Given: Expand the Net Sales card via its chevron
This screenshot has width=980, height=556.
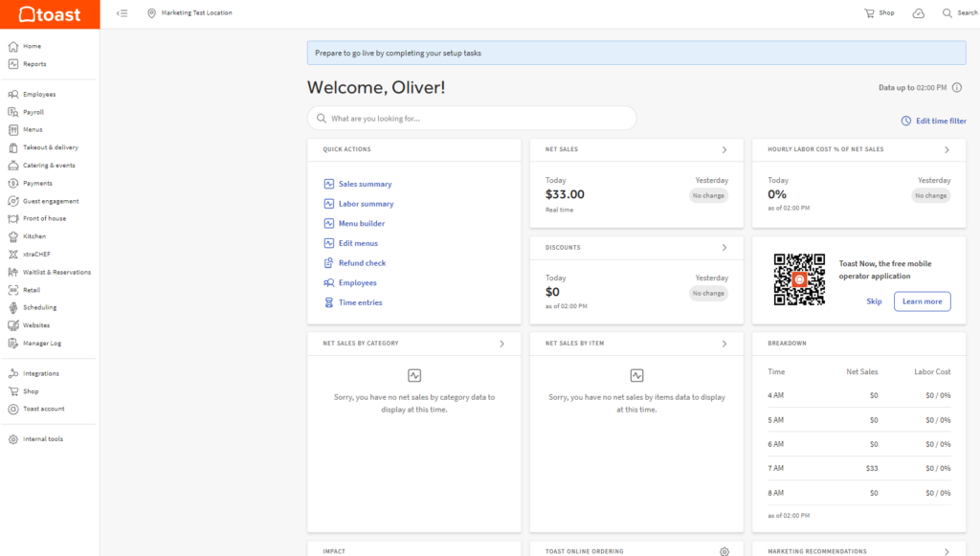Looking at the screenshot, I should pyautogui.click(x=724, y=149).
